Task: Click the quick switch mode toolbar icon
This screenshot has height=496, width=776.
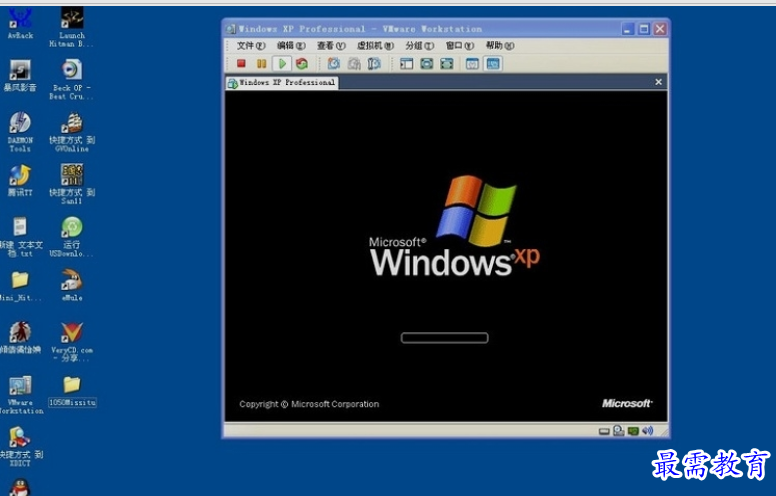Action: coord(427,63)
